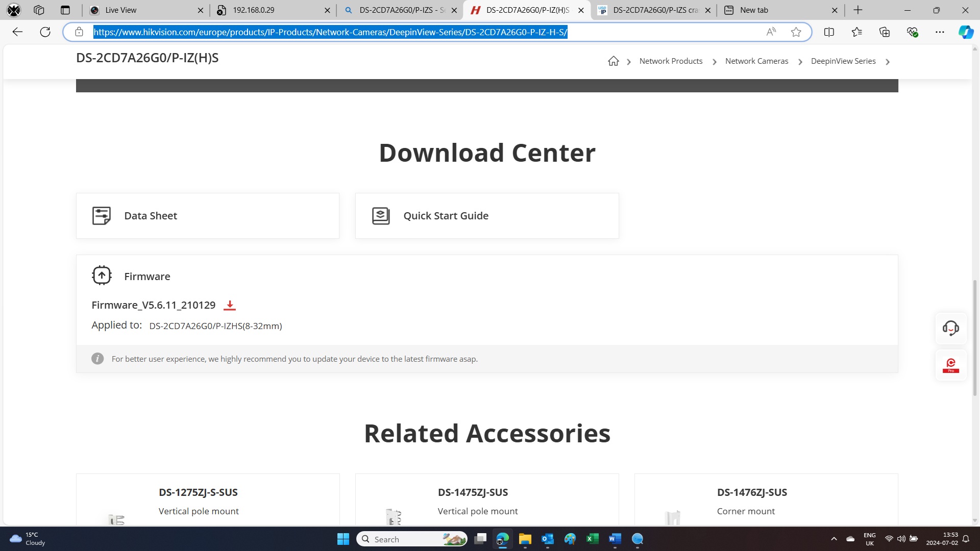Open DeepinView Series breadcrumb link
Screen dimensions: 980x551
click(843, 61)
